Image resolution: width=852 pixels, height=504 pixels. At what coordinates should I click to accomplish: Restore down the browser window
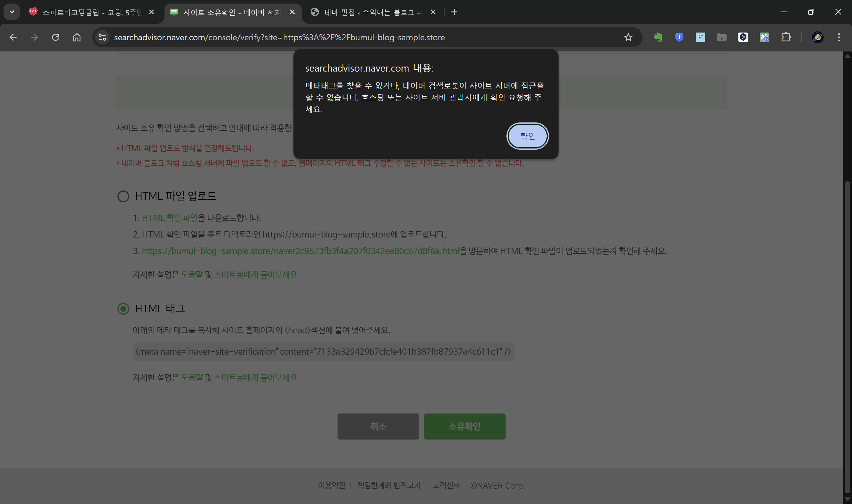point(811,12)
